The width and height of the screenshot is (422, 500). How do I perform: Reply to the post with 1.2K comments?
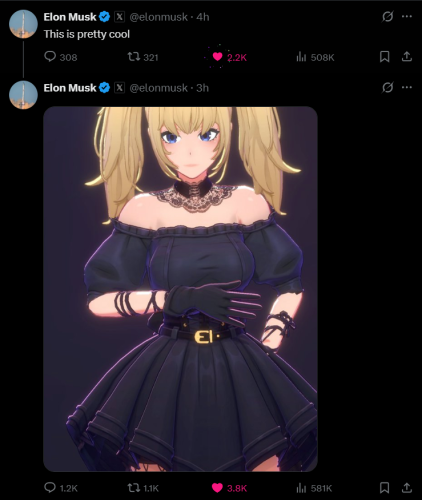pyautogui.click(x=61, y=488)
